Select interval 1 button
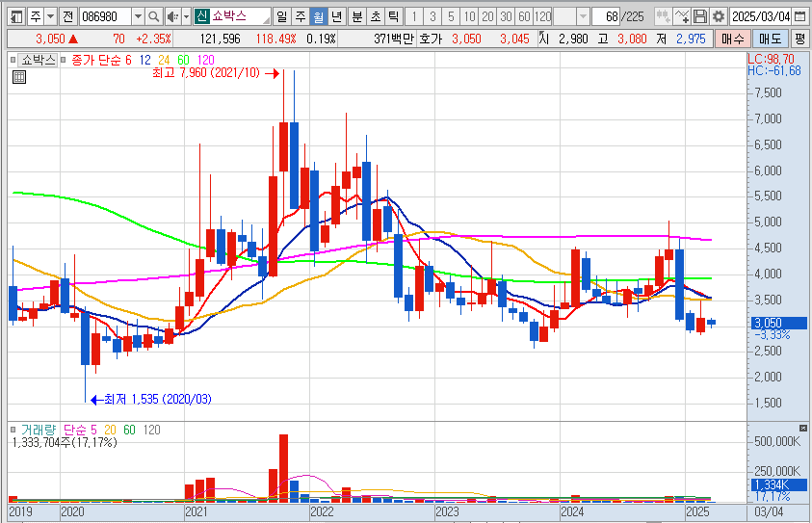Viewport: 812px width, 523px height. pyautogui.click(x=414, y=17)
